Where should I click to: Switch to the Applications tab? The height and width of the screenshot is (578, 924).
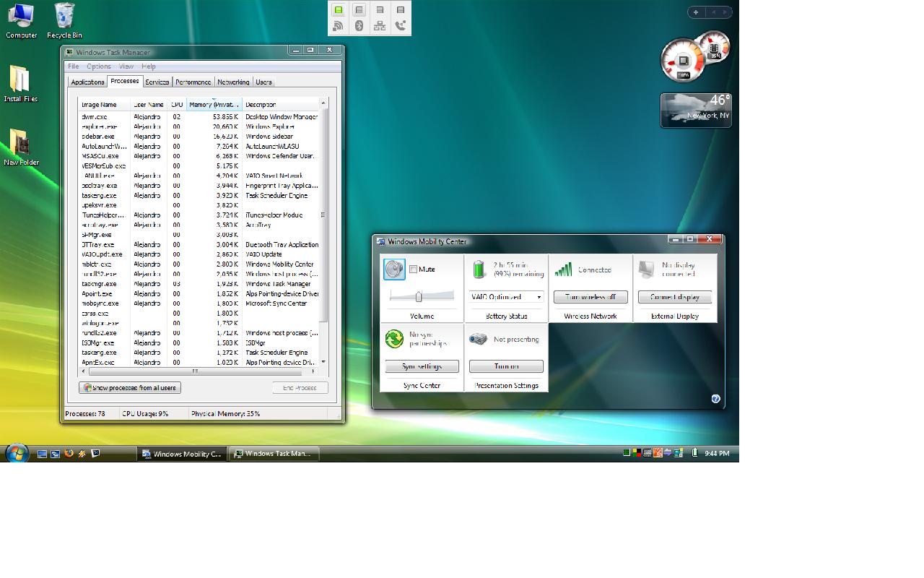(x=88, y=82)
